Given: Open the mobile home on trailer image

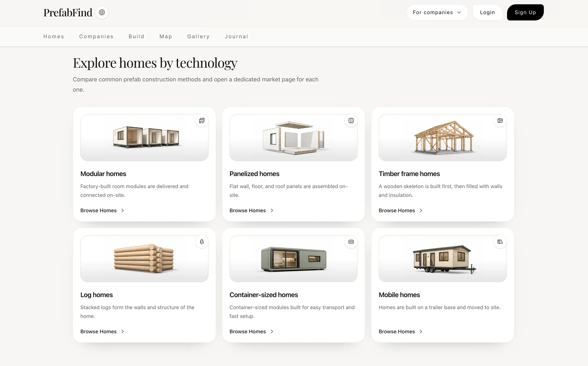Looking at the screenshot, I should point(443,258).
